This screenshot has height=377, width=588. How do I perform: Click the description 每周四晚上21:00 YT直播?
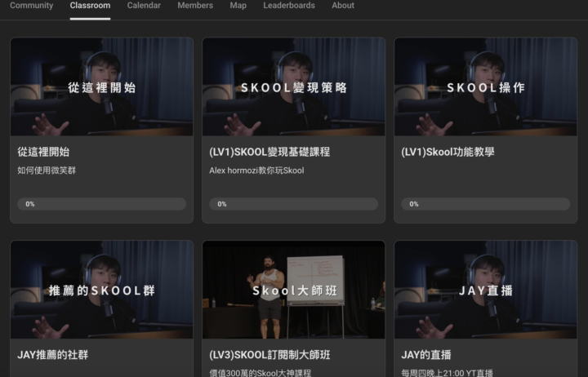(447, 373)
